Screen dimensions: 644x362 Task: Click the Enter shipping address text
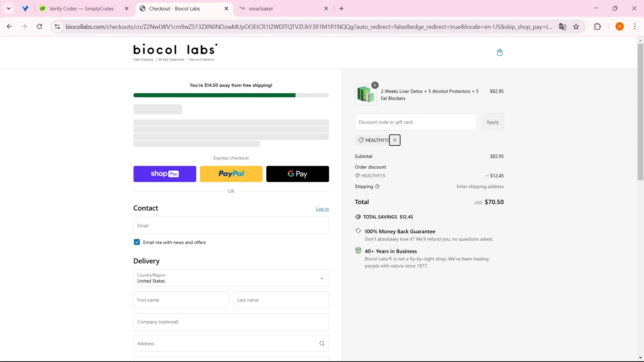480,187
